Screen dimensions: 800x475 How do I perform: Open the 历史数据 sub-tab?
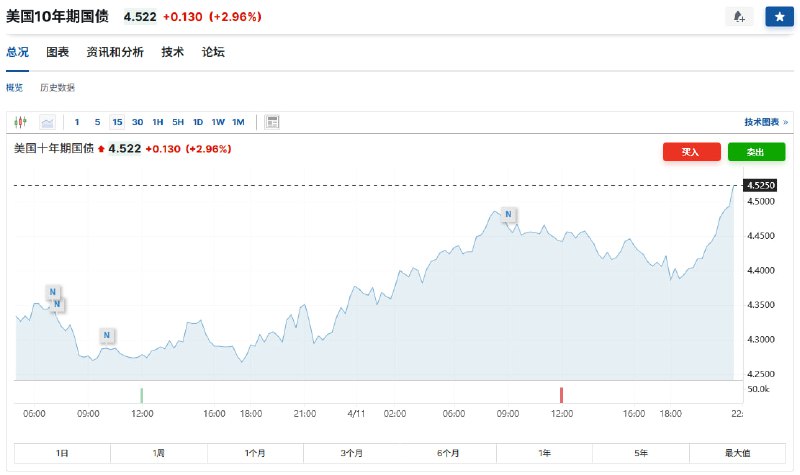coord(57,87)
